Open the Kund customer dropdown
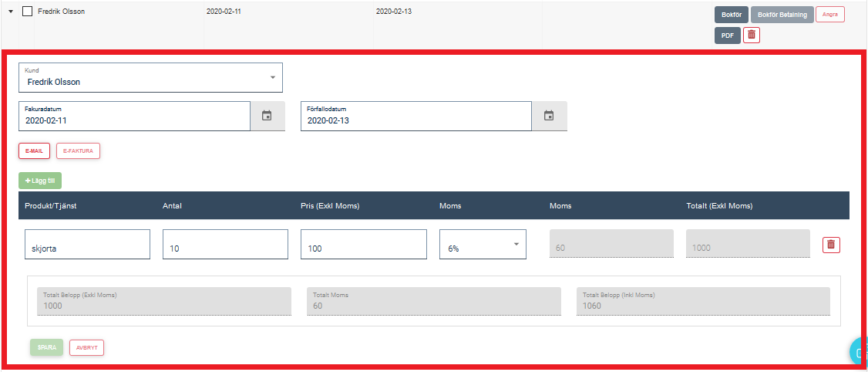 pyautogui.click(x=150, y=77)
